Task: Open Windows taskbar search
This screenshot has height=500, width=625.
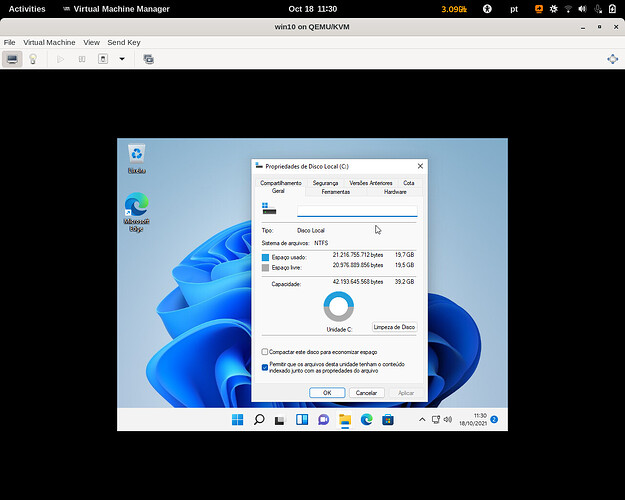Action: coord(259,419)
